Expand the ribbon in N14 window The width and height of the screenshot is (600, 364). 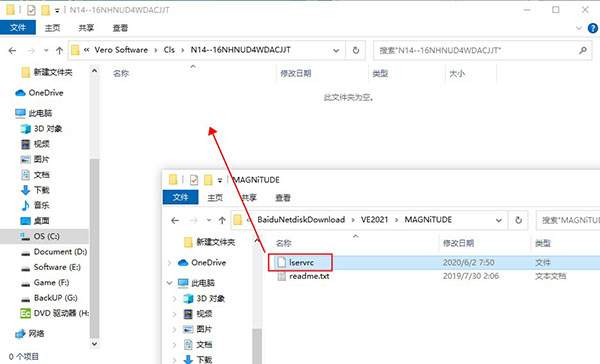click(x=579, y=28)
